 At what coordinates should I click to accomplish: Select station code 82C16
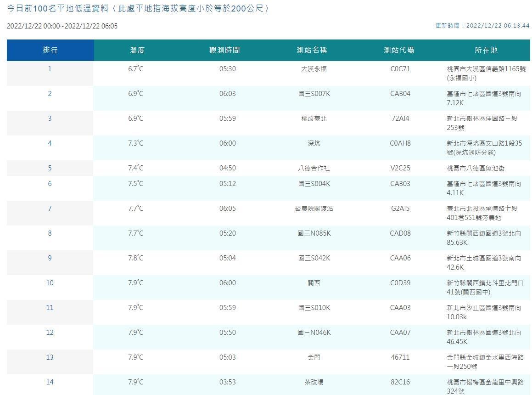(400, 382)
